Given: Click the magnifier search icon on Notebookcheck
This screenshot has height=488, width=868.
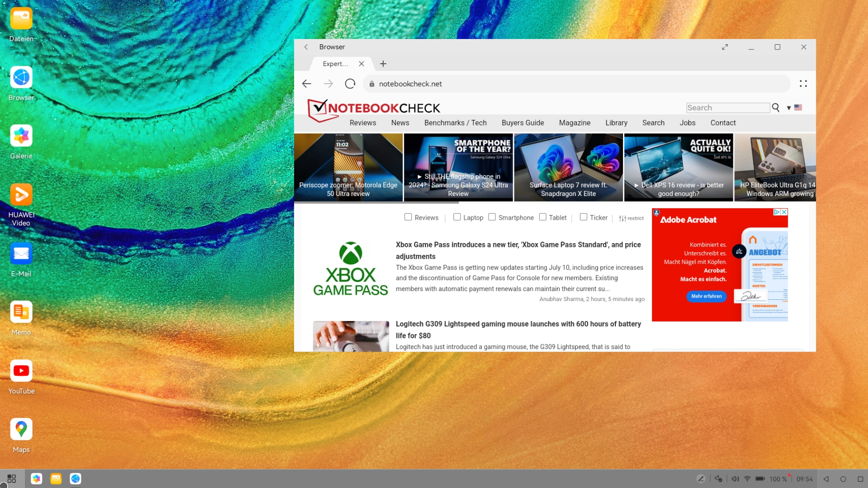Looking at the screenshot, I should pos(776,108).
